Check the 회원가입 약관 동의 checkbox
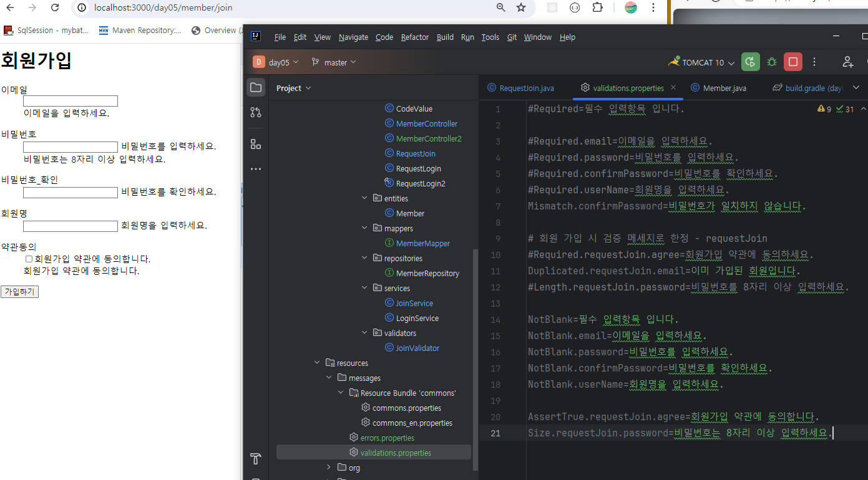Screen dimensions: 868x480 point(29,259)
